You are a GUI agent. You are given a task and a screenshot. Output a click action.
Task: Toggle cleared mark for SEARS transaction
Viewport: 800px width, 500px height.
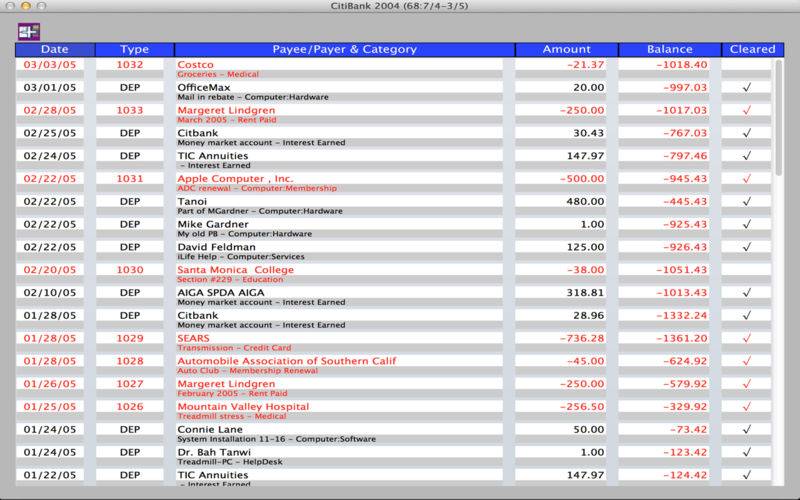[746, 338]
